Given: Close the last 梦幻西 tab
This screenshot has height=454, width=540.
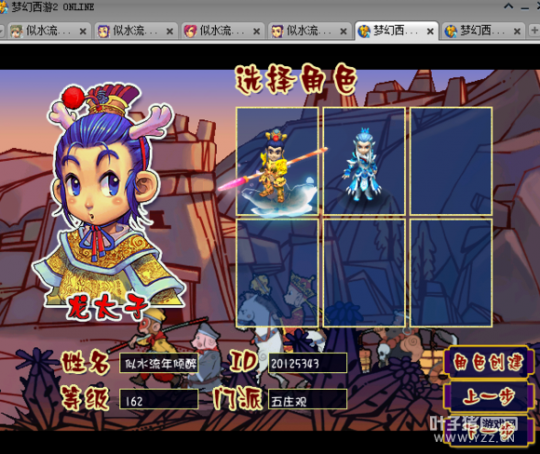Looking at the screenshot, I should pos(517,32).
